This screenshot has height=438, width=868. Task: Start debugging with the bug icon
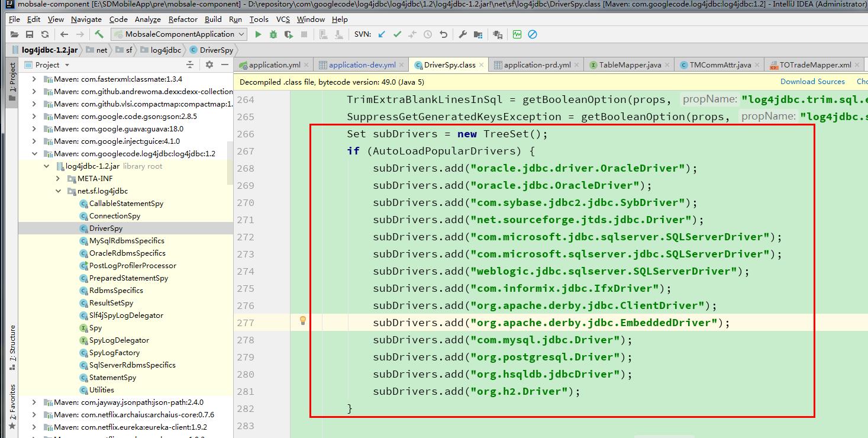pyautogui.click(x=273, y=34)
